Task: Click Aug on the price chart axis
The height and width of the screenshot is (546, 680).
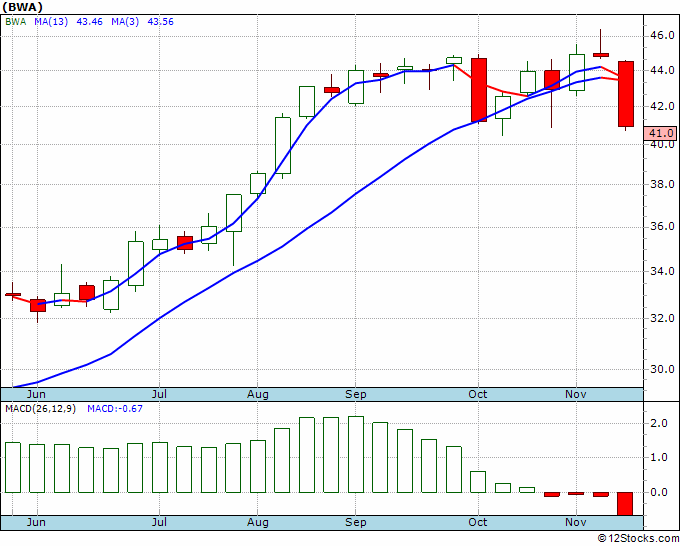Action: [258, 394]
